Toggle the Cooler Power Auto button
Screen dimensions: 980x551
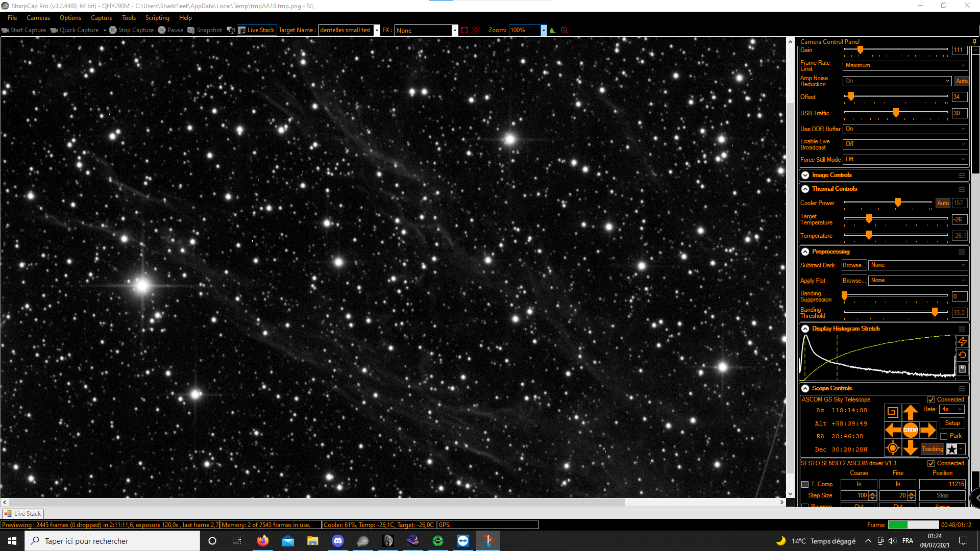click(943, 203)
